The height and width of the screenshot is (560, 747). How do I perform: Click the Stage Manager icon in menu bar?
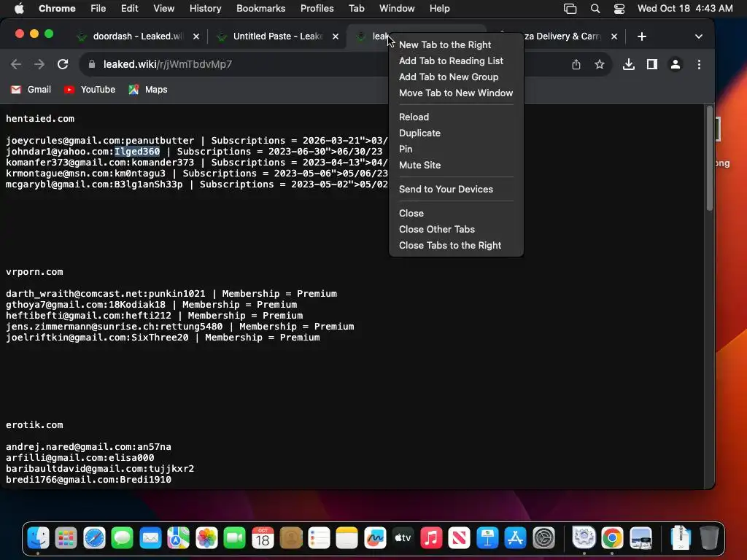click(570, 9)
